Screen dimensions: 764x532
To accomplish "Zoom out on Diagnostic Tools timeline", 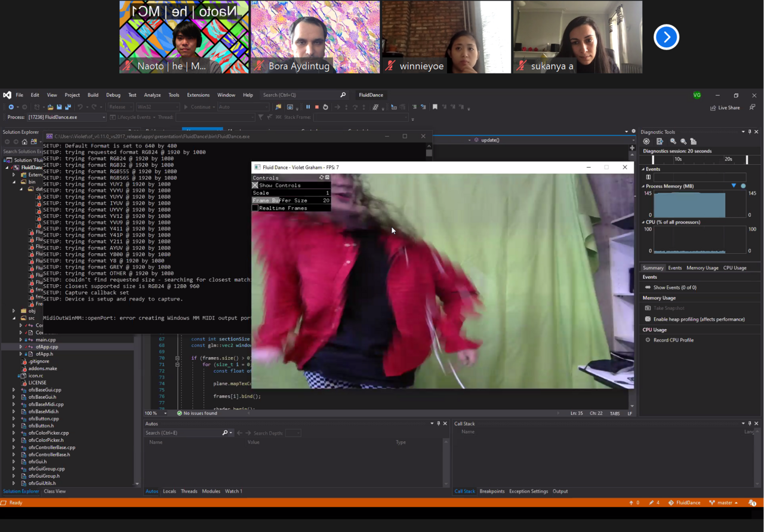I will [683, 142].
